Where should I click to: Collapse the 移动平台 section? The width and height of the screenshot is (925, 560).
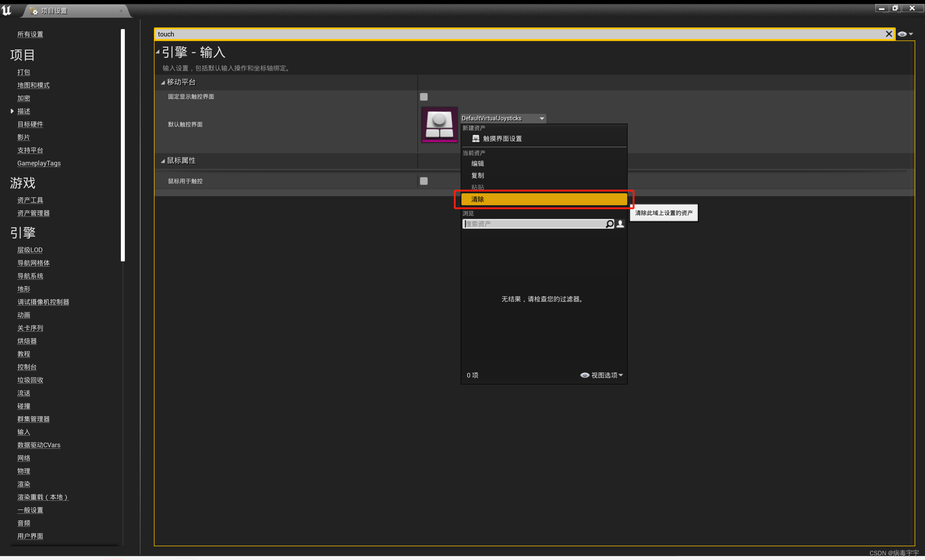(163, 83)
